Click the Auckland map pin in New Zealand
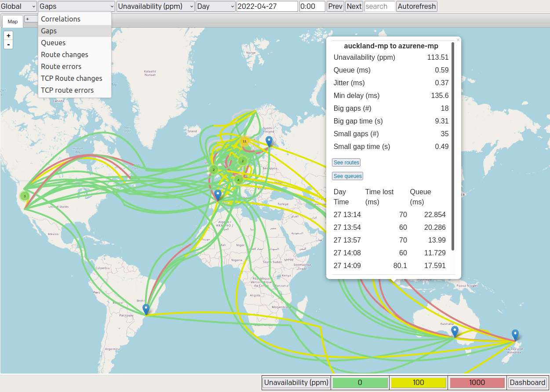Screen dimensions: 550x392 click(515, 335)
